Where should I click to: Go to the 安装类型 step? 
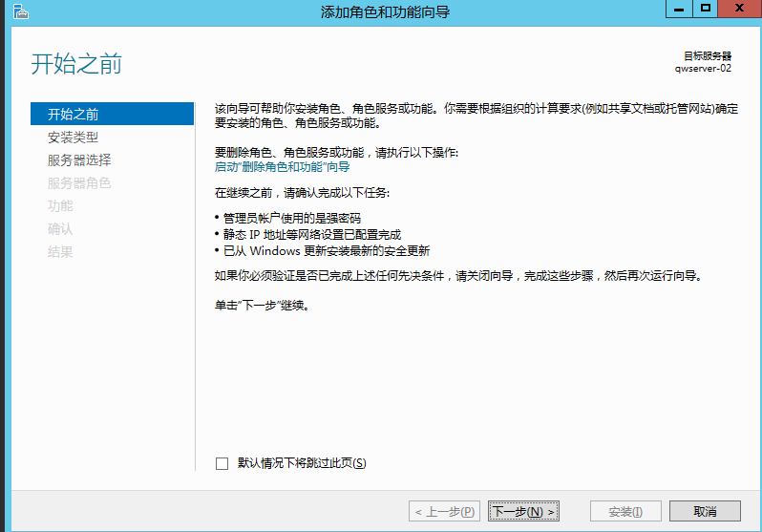click(x=73, y=138)
